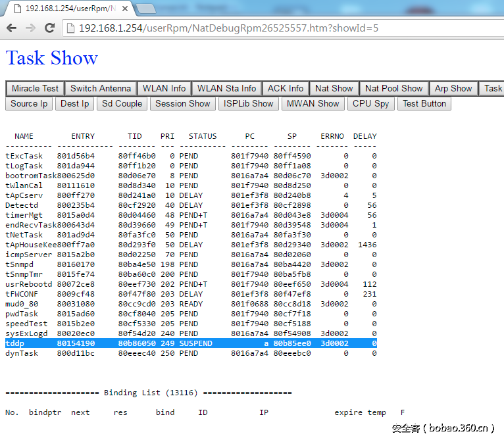Go back with the browser back arrow
Screen dimensions: 504x440
pos(12,28)
